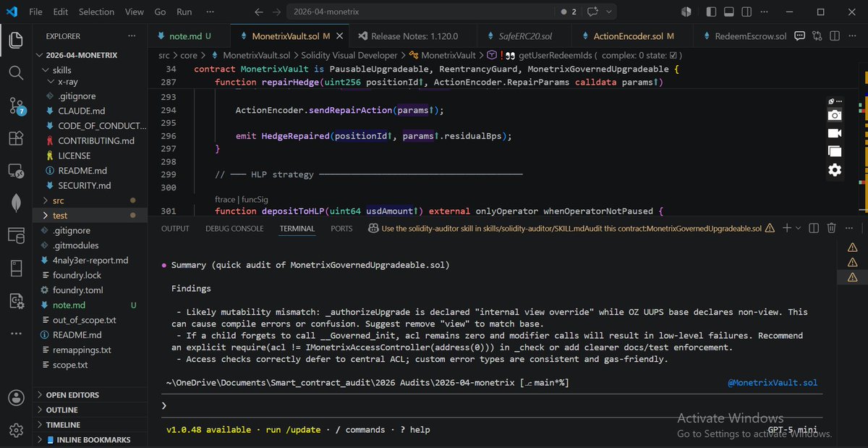
Task: Open foundry.toml in the explorer
Action: [77, 290]
